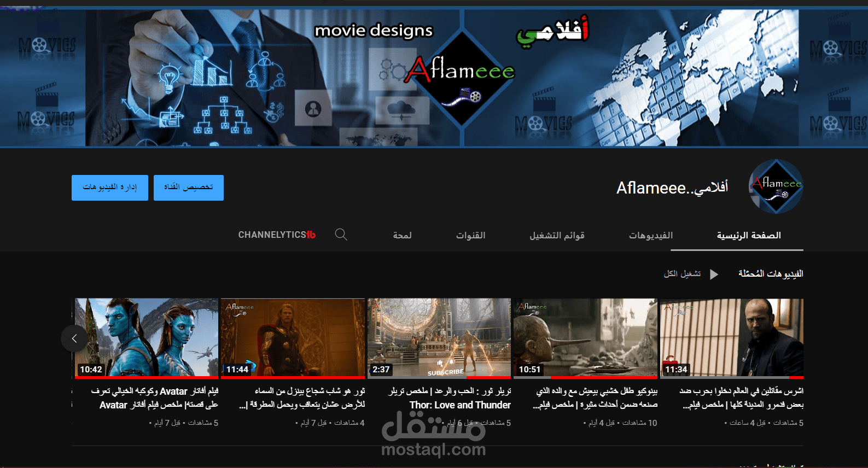Switch to the لمحة tab
The width and height of the screenshot is (868, 468).
point(402,235)
